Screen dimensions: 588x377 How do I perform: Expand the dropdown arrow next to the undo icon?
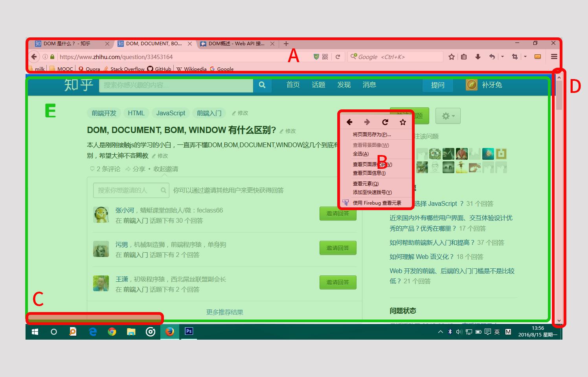tap(502, 56)
